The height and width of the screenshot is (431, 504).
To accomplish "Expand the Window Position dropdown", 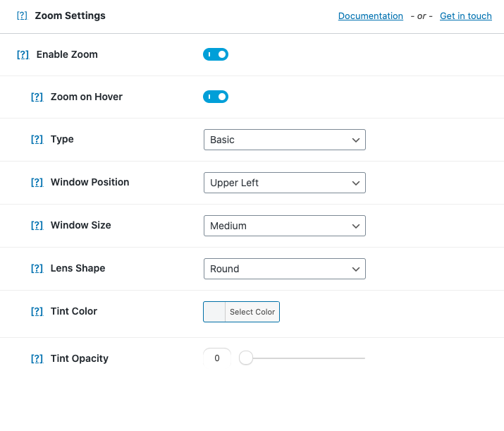I will (x=284, y=183).
